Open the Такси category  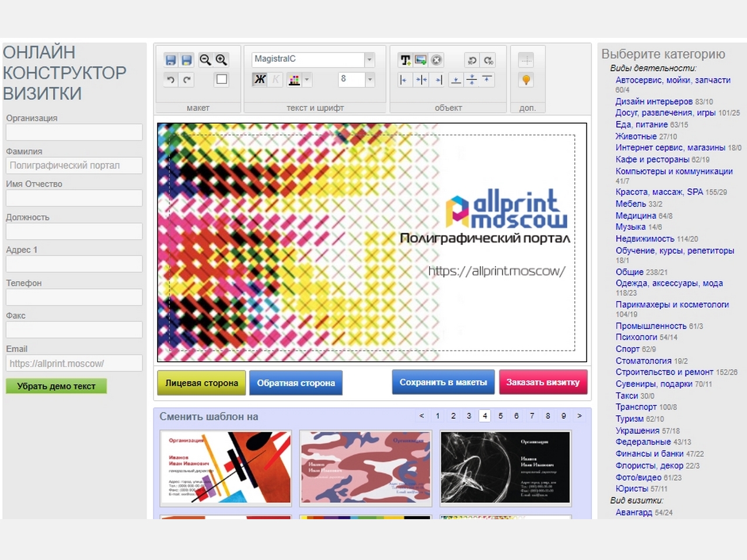[x=627, y=395]
